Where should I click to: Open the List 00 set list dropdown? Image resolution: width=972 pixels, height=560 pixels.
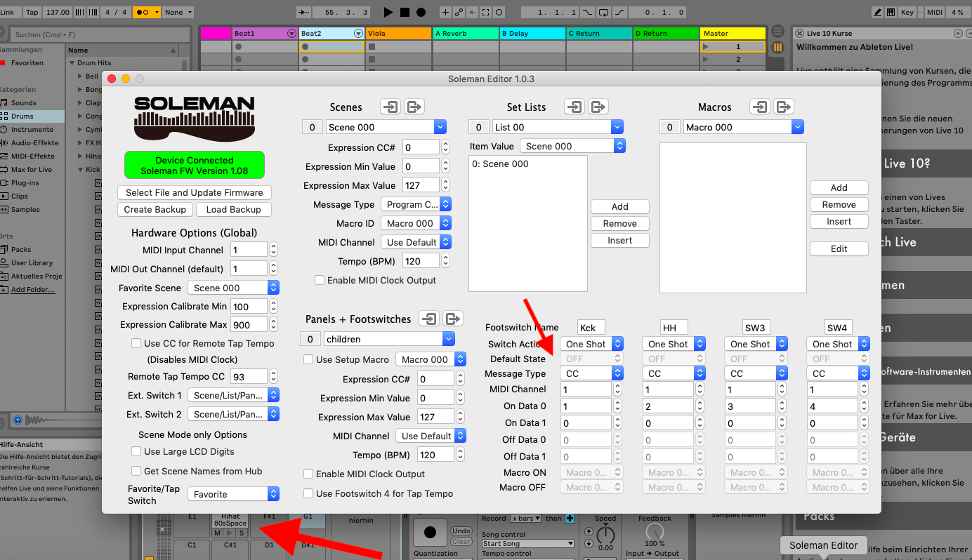[556, 127]
